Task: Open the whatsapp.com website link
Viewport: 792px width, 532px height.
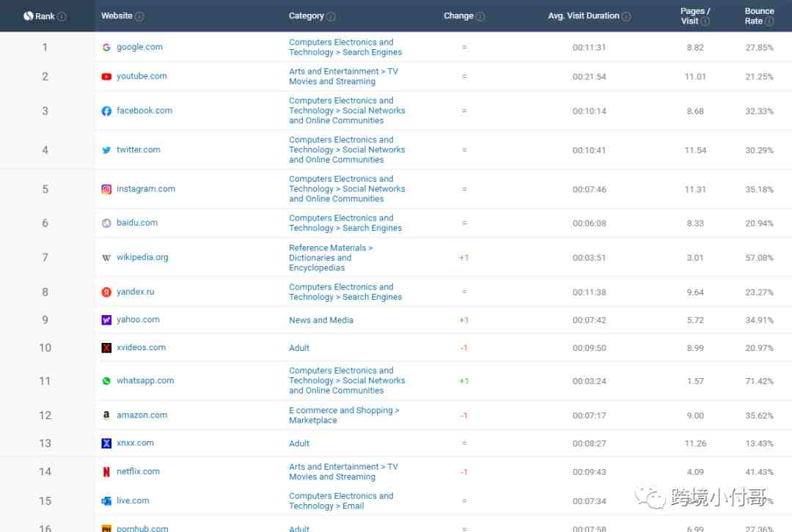Action: pos(145,380)
